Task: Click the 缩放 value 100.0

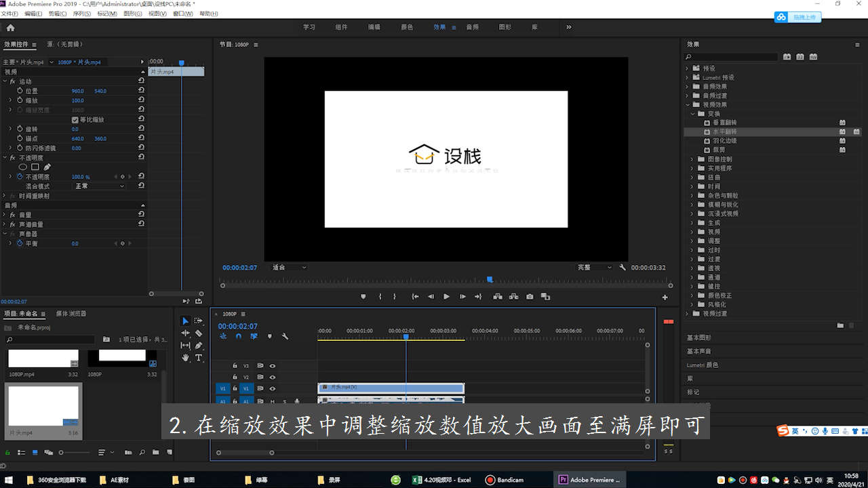Action: [78, 100]
